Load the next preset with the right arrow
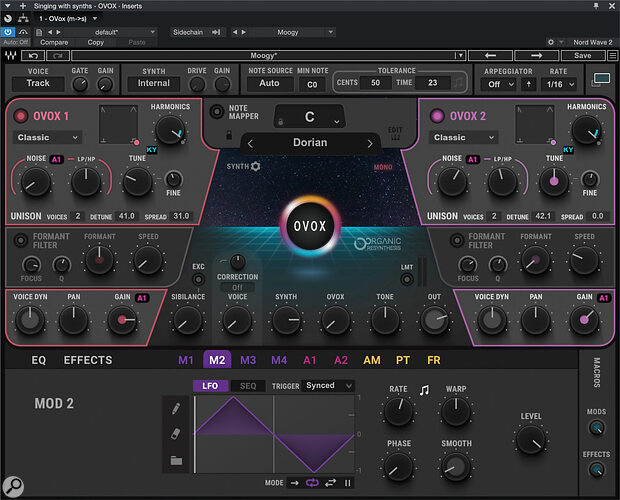The width and height of the screenshot is (620, 500). [x=536, y=56]
